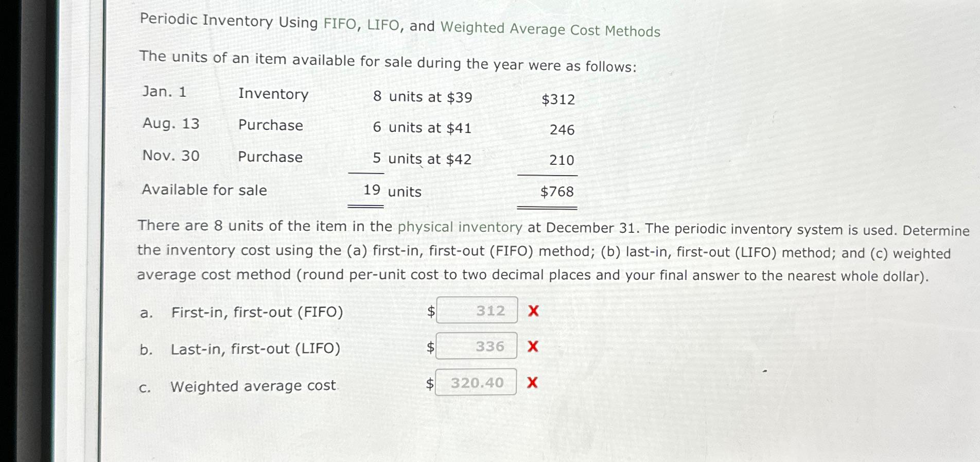The width and height of the screenshot is (980, 462).
Task: Click the $312 value in the inventory table
Action: (x=558, y=99)
